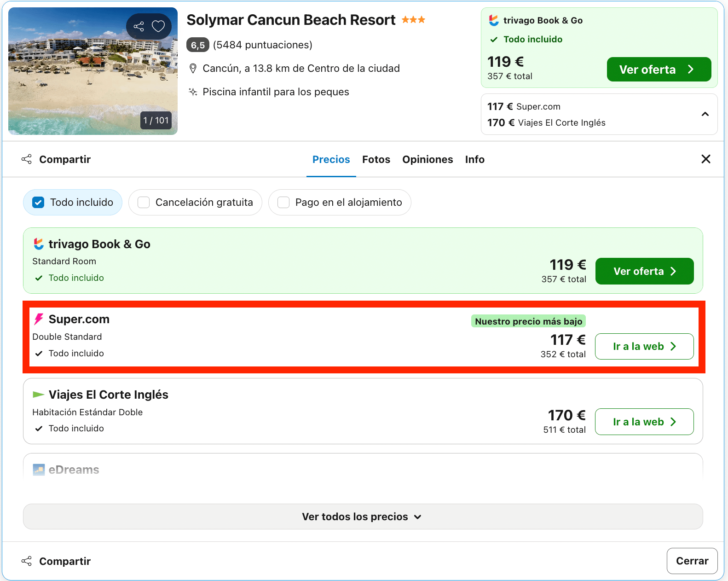Screen dimensions: 728x581
Task: Click Ver oferta in trivago Book & Go row
Action: click(x=644, y=271)
